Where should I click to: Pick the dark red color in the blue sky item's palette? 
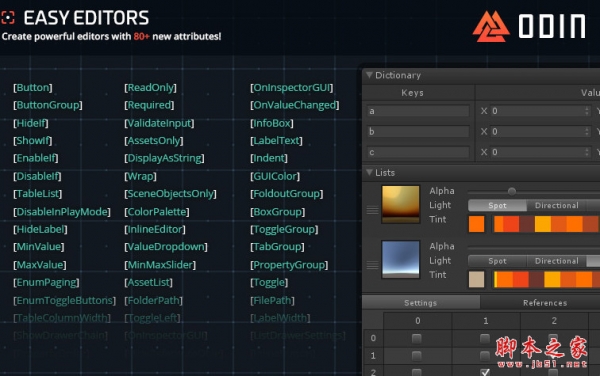click(x=536, y=279)
